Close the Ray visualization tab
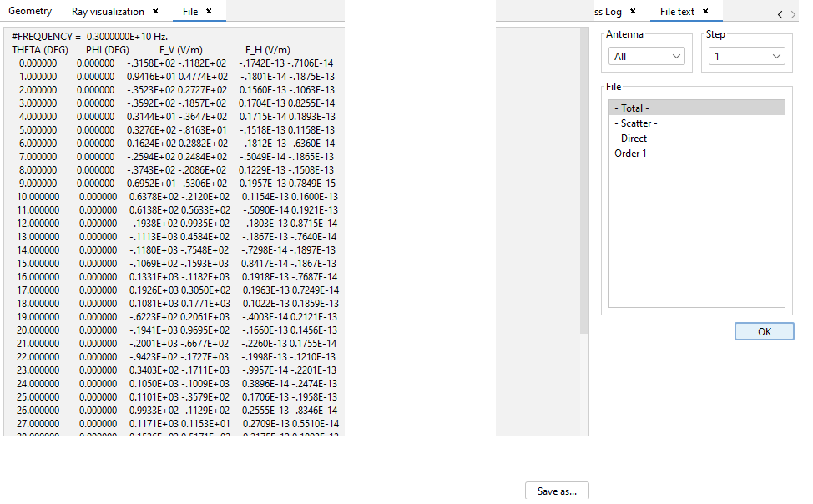 [x=155, y=12]
